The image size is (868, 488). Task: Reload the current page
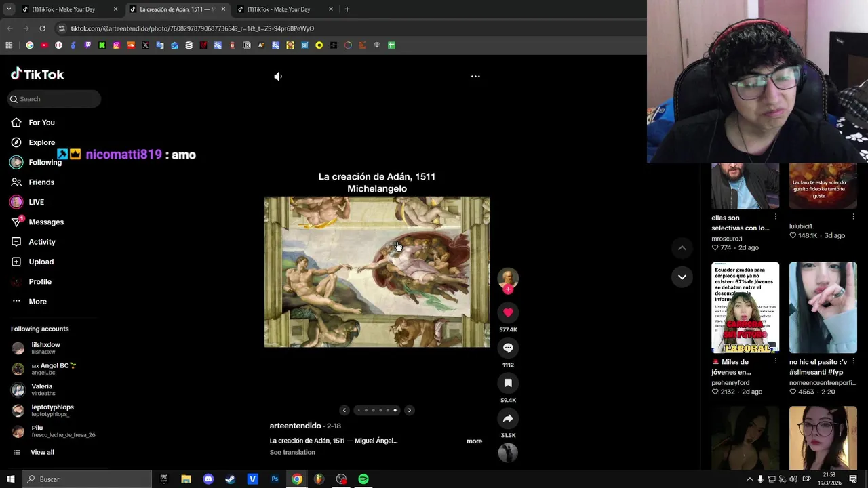[x=42, y=28]
